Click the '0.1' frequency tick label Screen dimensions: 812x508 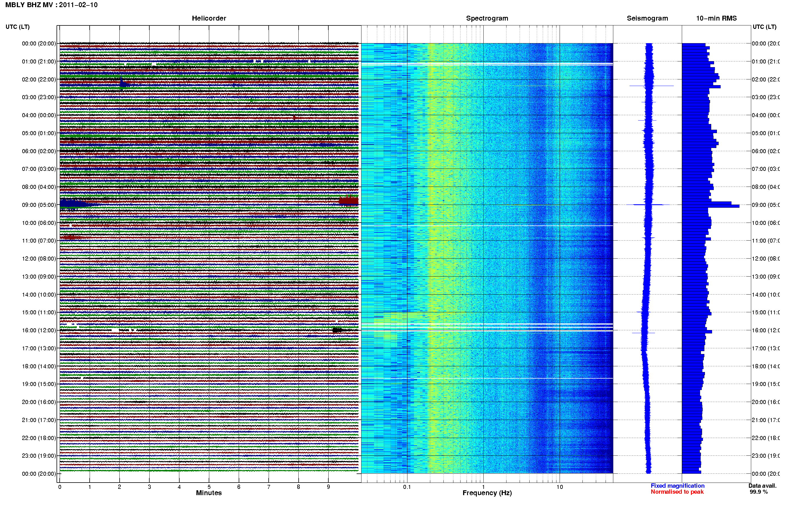click(407, 487)
